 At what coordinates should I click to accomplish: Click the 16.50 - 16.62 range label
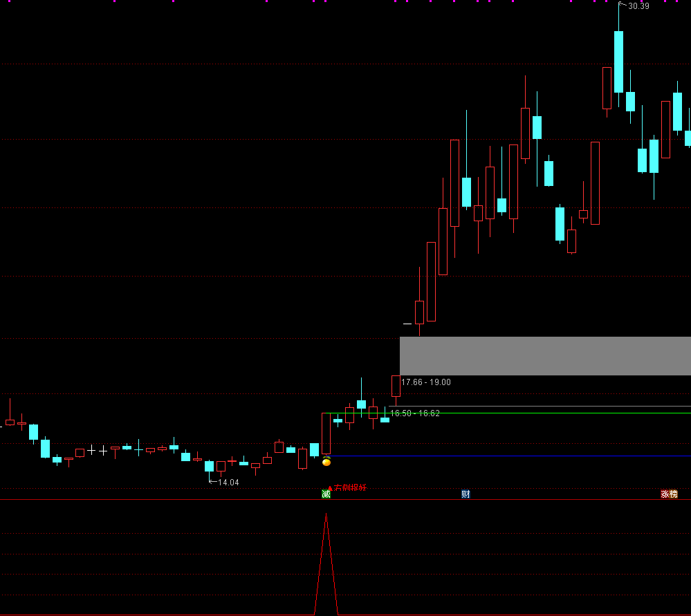(415, 413)
